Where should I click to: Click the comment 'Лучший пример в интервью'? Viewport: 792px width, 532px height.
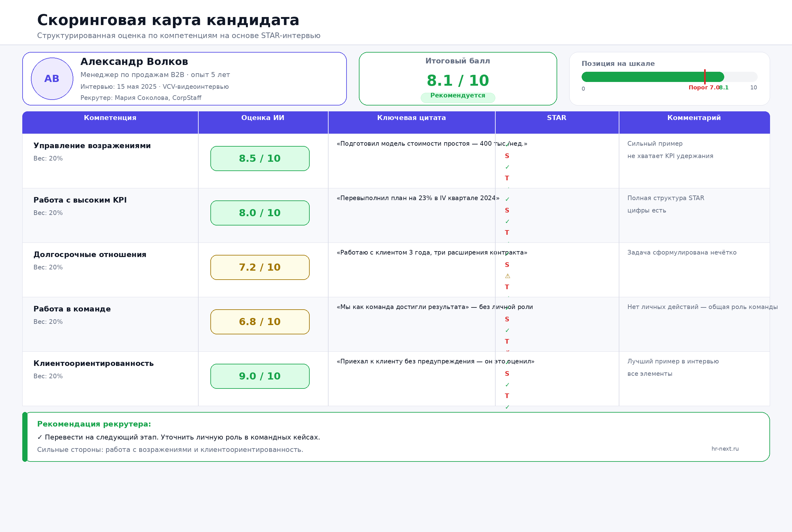coord(673,362)
